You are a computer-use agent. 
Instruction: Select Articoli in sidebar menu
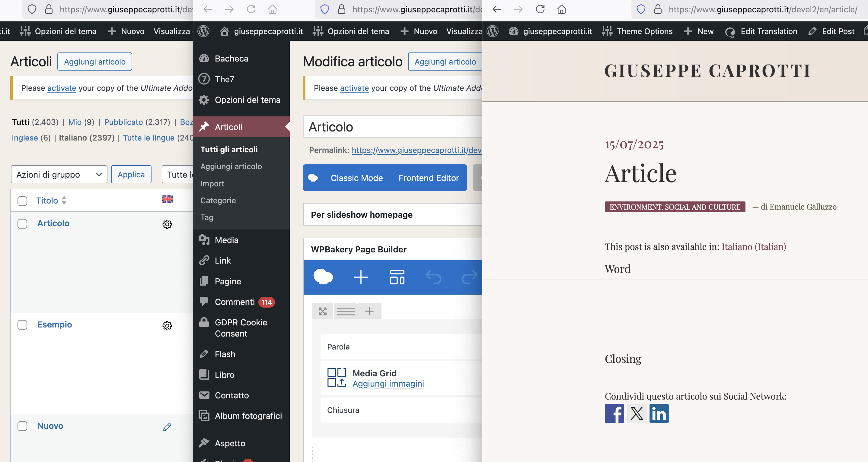pos(242,127)
